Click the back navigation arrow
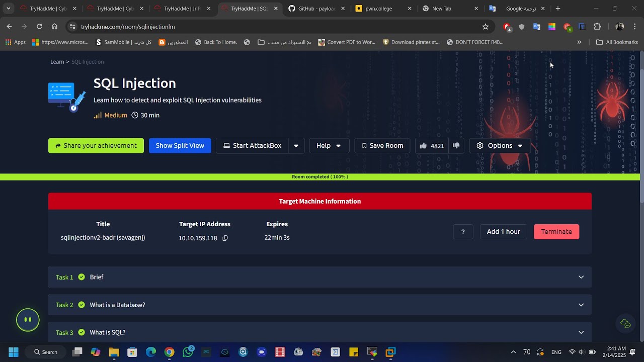The height and width of the screenshot is (362, 644). [x=9, y=27]
